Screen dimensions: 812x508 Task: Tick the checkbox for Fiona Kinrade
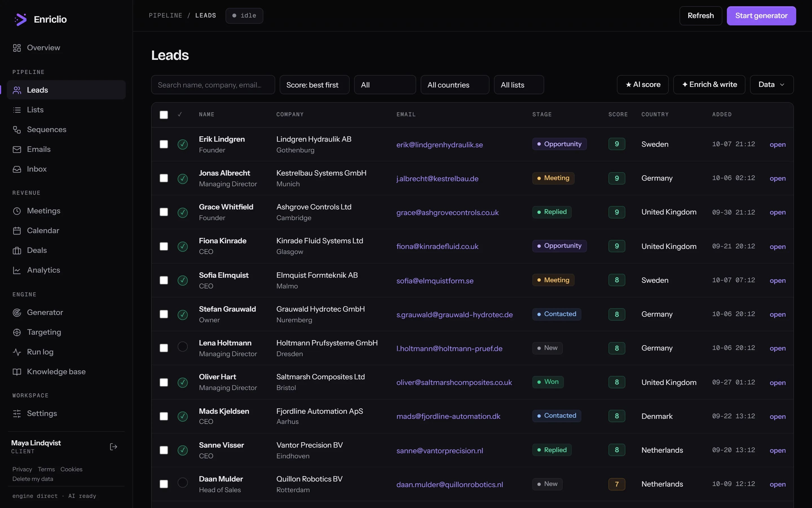pos(164,247)
